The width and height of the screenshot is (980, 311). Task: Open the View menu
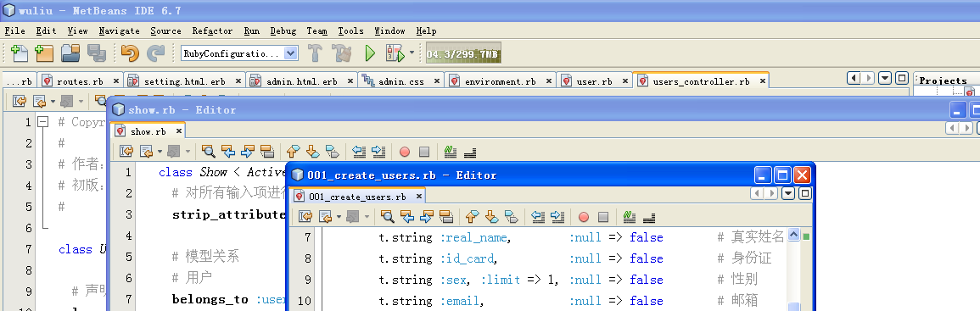click(x=77, y=31)
